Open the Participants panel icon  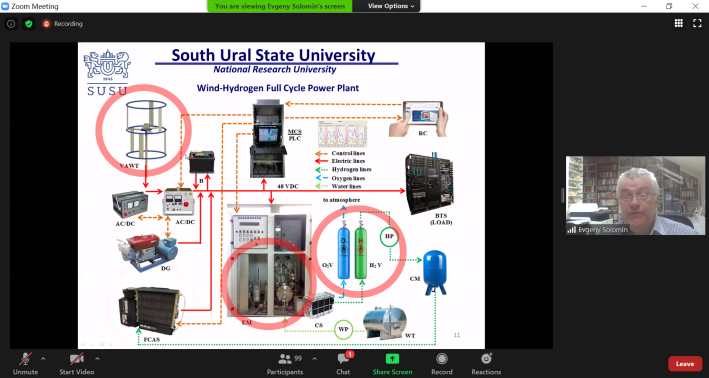[x=285, y=359]
